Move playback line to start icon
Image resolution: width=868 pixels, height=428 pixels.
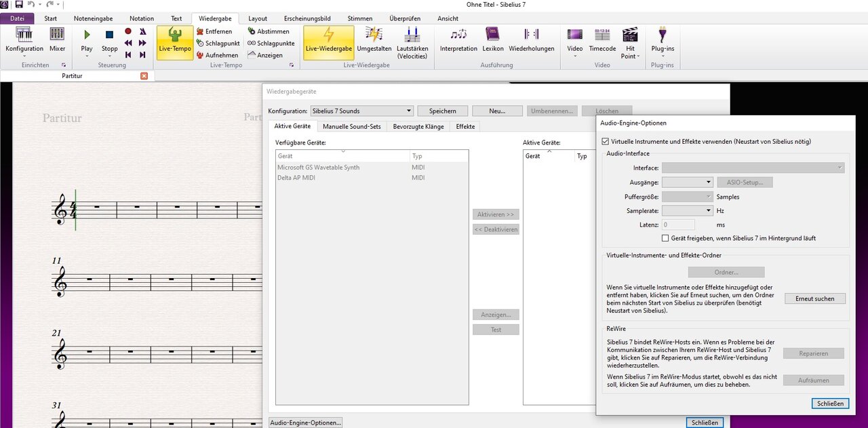click(x=128, y=54)
